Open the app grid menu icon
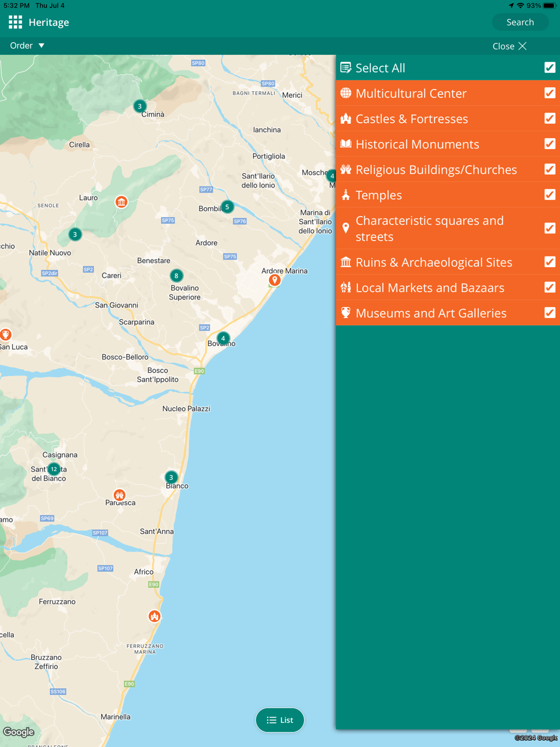 (15, 22)
